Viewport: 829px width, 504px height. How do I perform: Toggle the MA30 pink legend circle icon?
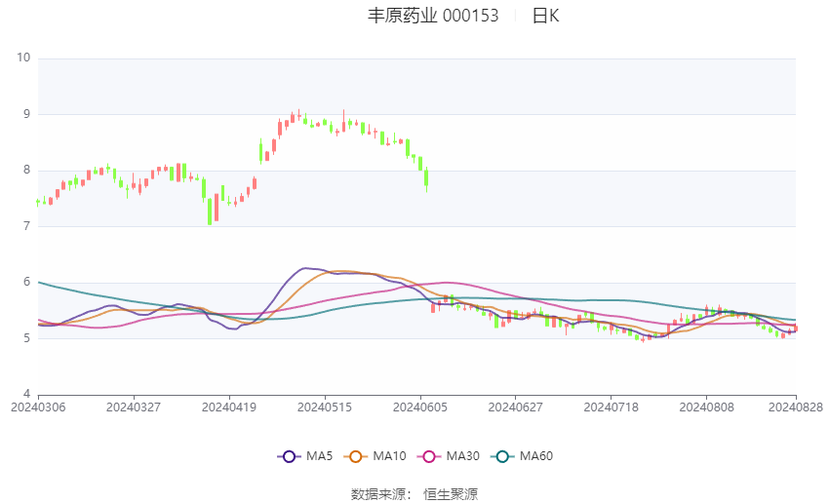point(426,456)
